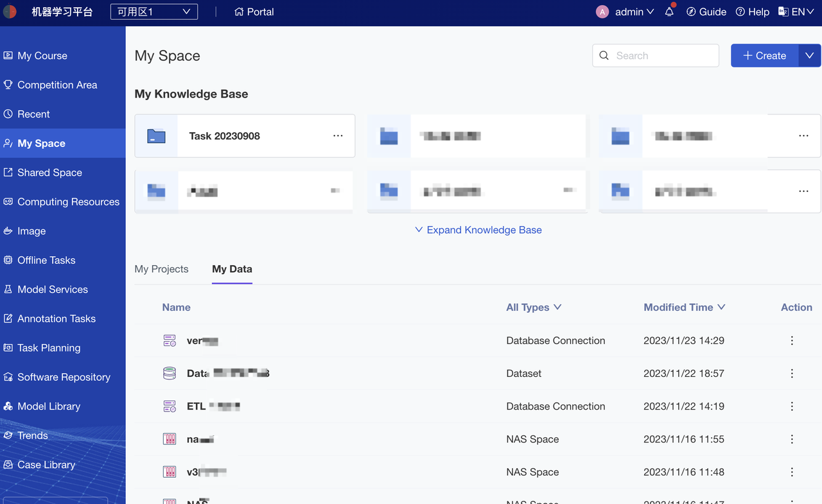Open Software Repository menu item
Viewport: 822px width, 504px height.
point(63,377)
